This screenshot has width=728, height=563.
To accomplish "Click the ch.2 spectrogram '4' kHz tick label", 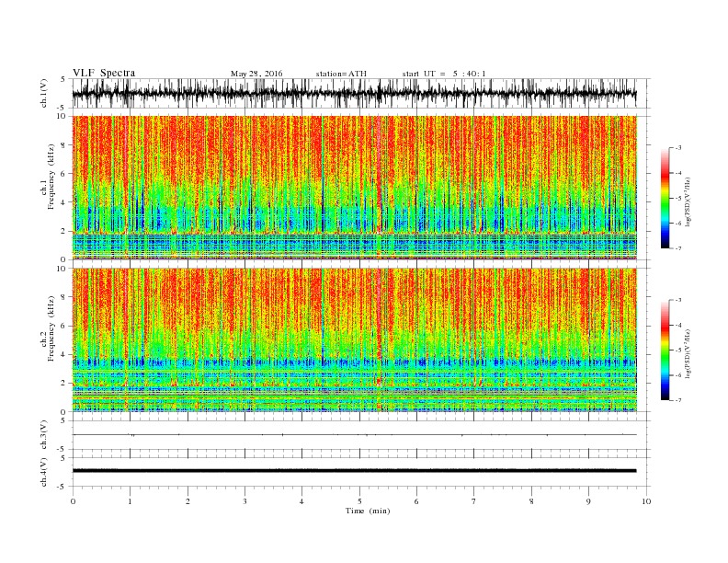I will [x=64, y=355].
